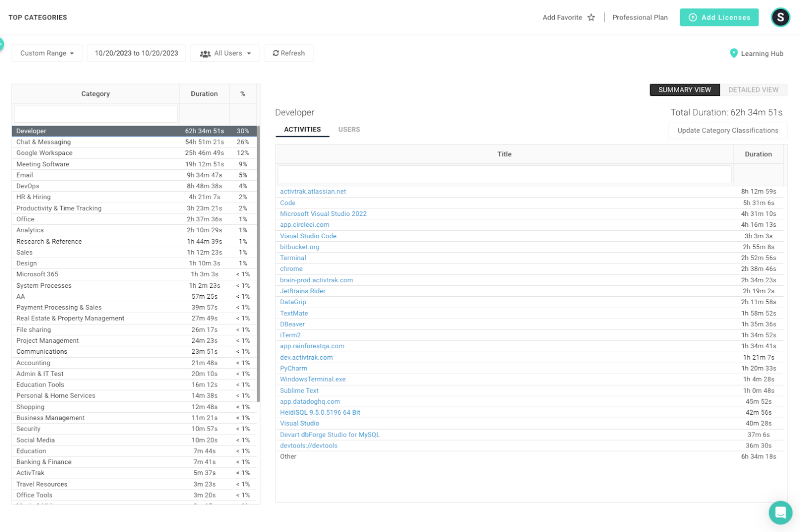The height and width of the screenshot is (532, 800).
Task: Select the Google Workspace category
Action: 134,153
